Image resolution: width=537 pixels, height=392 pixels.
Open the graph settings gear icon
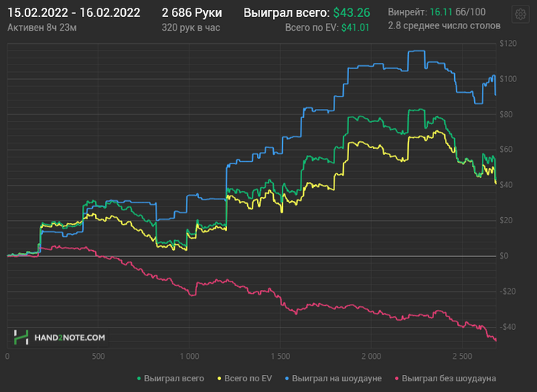521,15
